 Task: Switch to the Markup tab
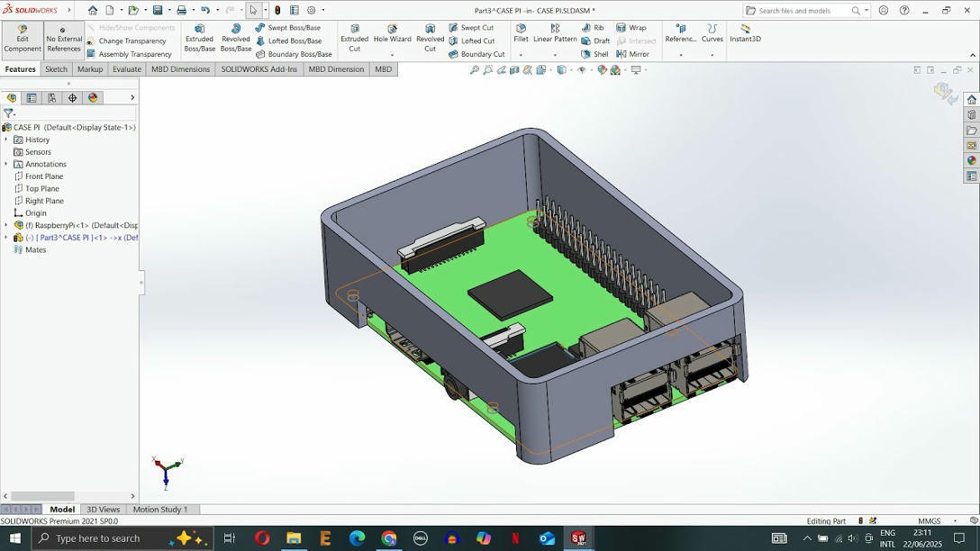(90, 69)
